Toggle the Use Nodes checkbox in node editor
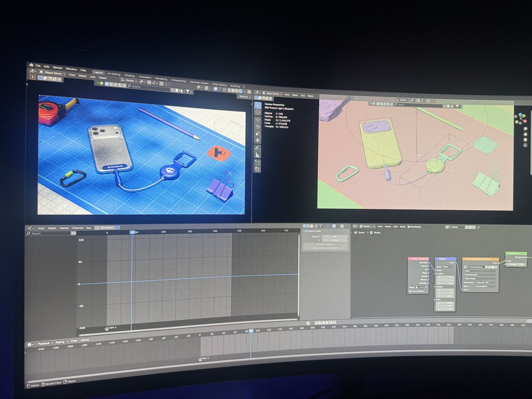The height and width of the screenshot is (399, 532). point(409,227)
